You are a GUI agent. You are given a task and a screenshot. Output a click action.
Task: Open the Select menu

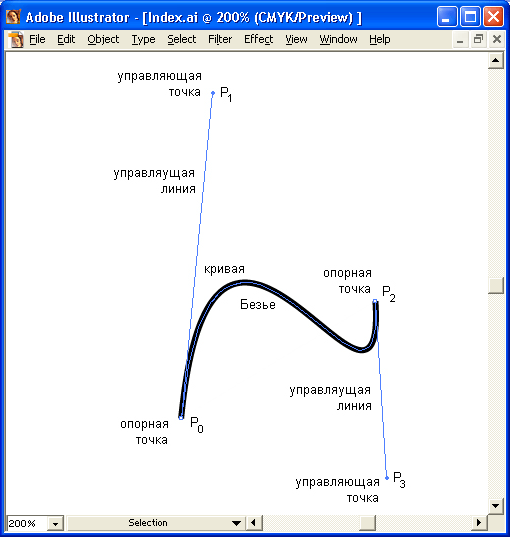click(182, 39)
